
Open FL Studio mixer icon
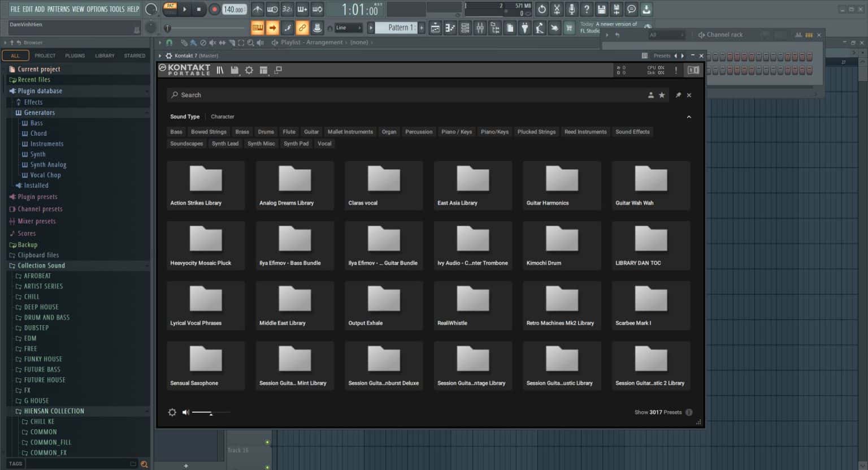coord(480,28)
